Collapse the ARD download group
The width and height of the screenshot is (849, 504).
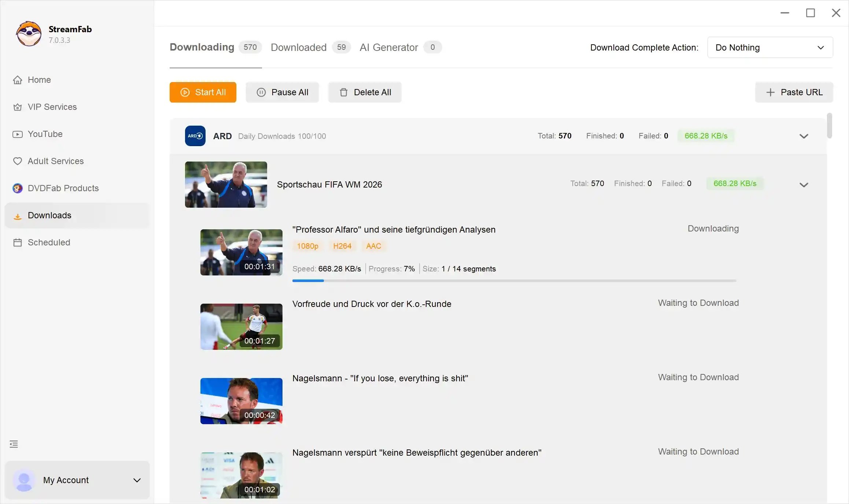click(x=804, y=136)
